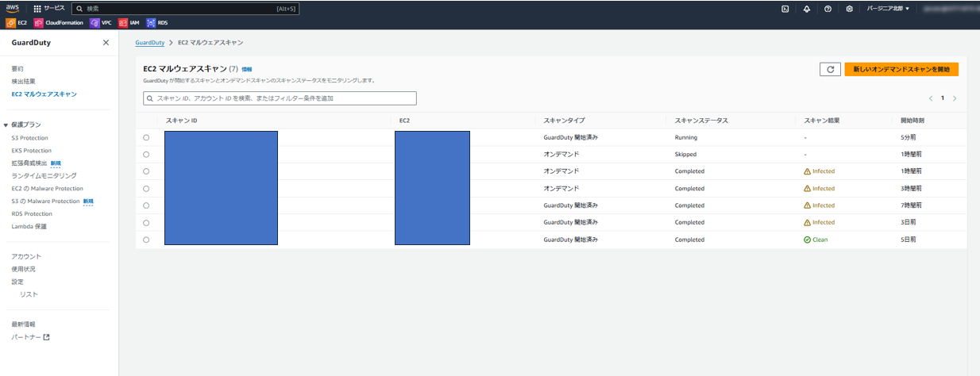Go to the previous page arrow
This screenshot has height=376, width=980.
pos(931,98)
